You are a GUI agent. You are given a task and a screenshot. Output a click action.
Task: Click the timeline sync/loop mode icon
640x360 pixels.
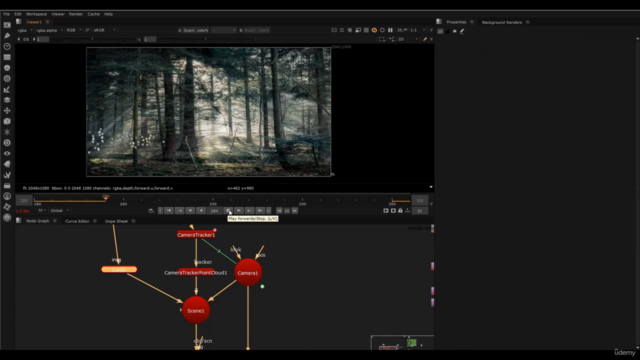point(151,211)
